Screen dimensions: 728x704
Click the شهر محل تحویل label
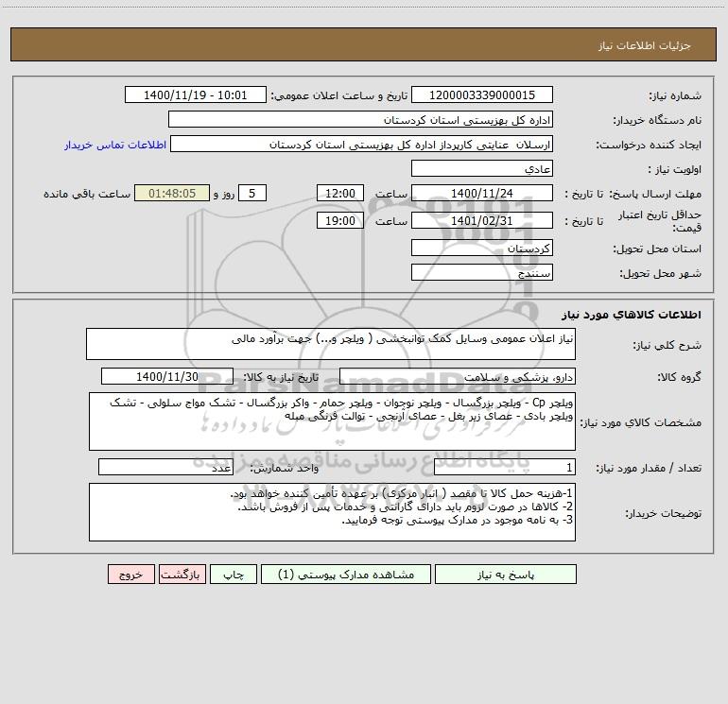tap(660, 274)
